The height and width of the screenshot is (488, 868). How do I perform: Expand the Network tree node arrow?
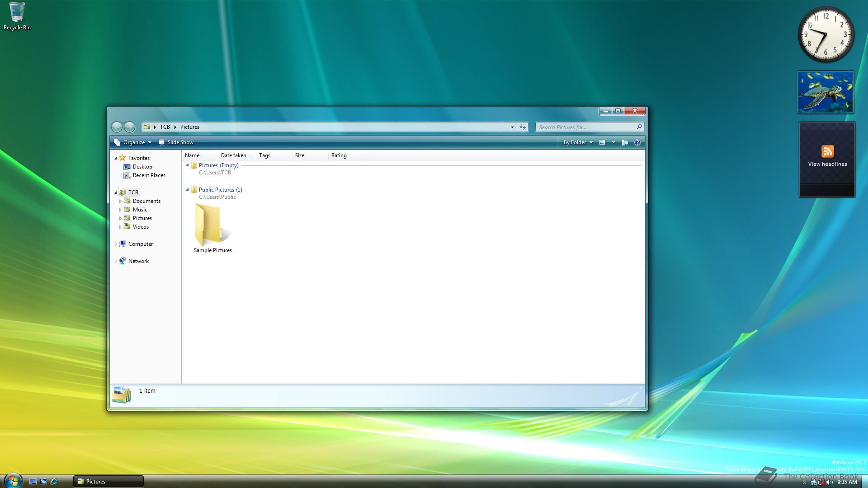[x=116, y=261]
